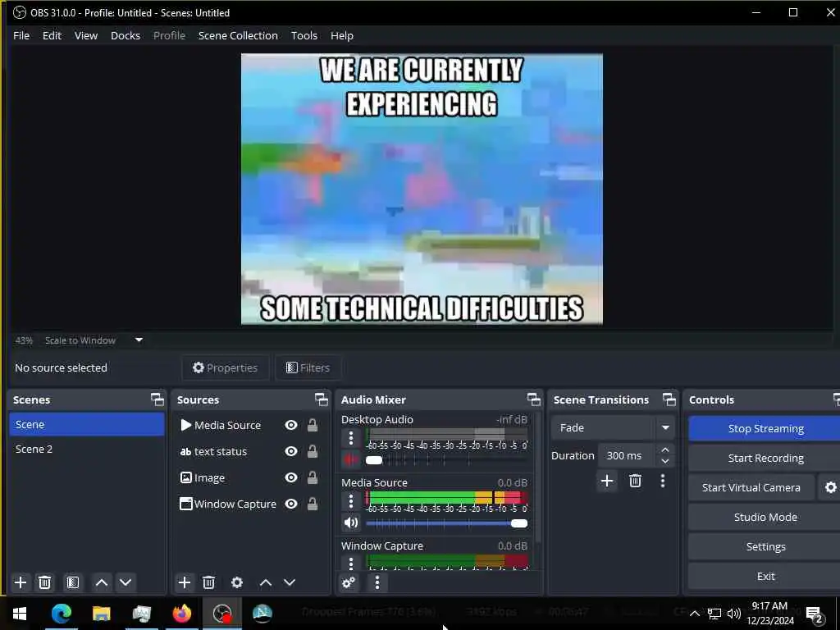This screenshot has width=840, height=630.
Task: Open Windows Start menu
Action: [20, 613]
